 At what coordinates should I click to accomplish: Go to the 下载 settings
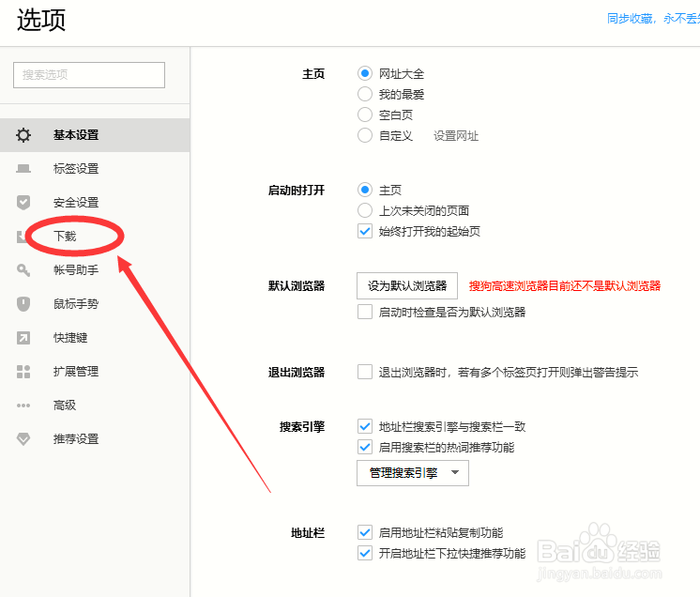[65, 236]
